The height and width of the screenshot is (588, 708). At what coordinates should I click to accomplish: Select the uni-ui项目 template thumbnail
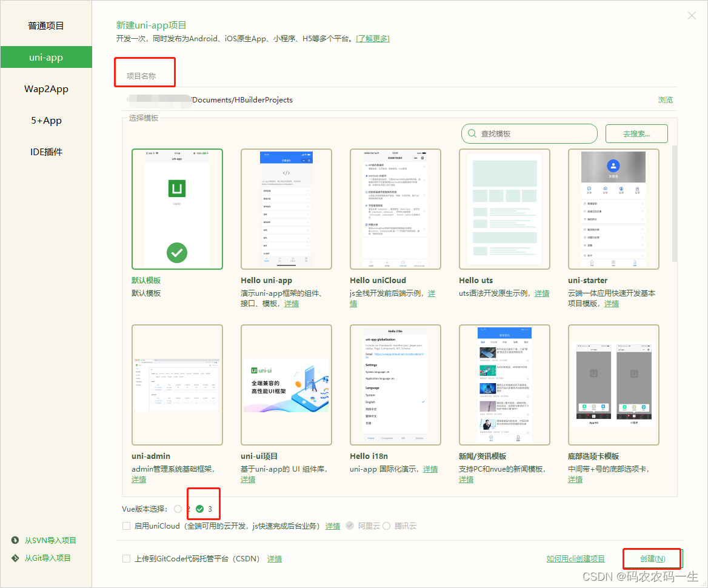coord(286,385)
